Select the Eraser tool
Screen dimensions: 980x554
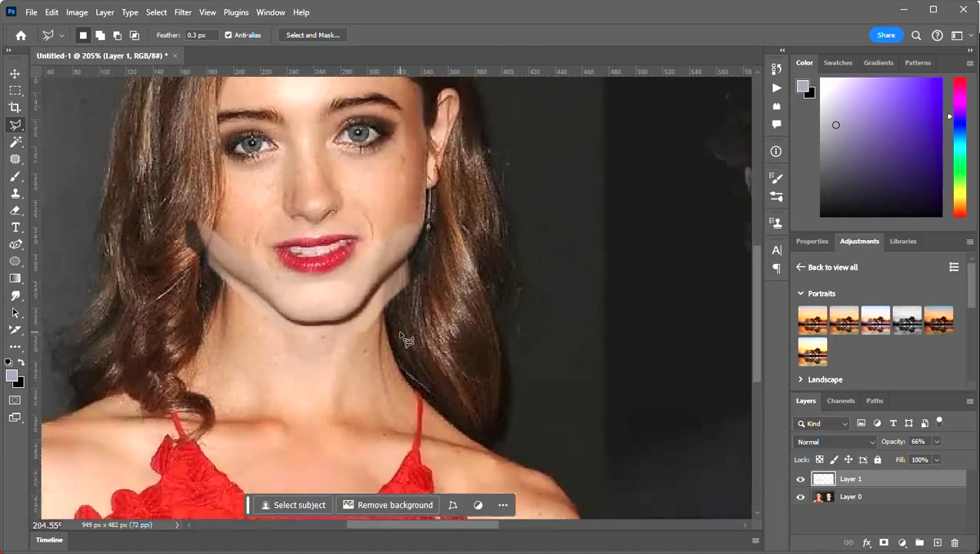(x=15, y=210)
